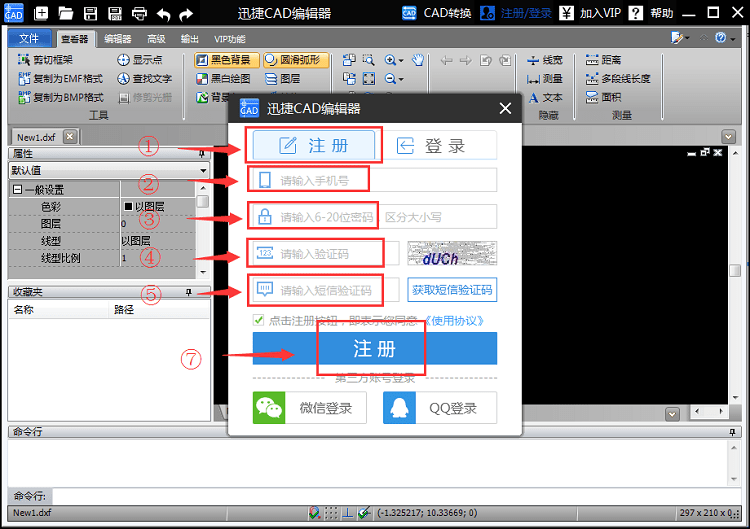
Task: Open 图层 layers tool
Action: tap(283, 78)
